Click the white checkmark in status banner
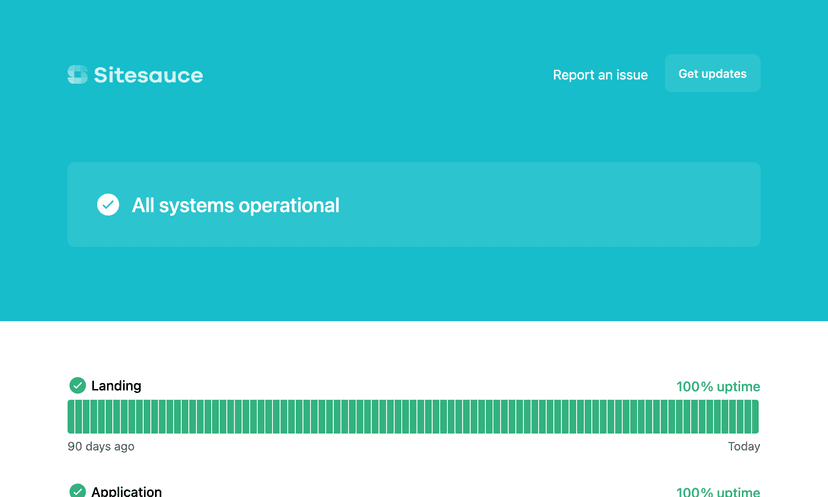Image resolution: width=828 pixels, height=497 pixels. coord(108,205)
